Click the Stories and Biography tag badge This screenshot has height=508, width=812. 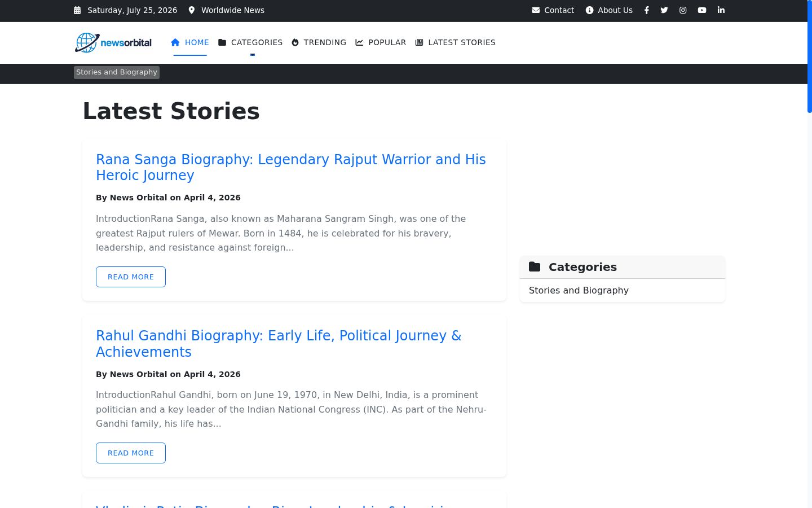[117, 72]
